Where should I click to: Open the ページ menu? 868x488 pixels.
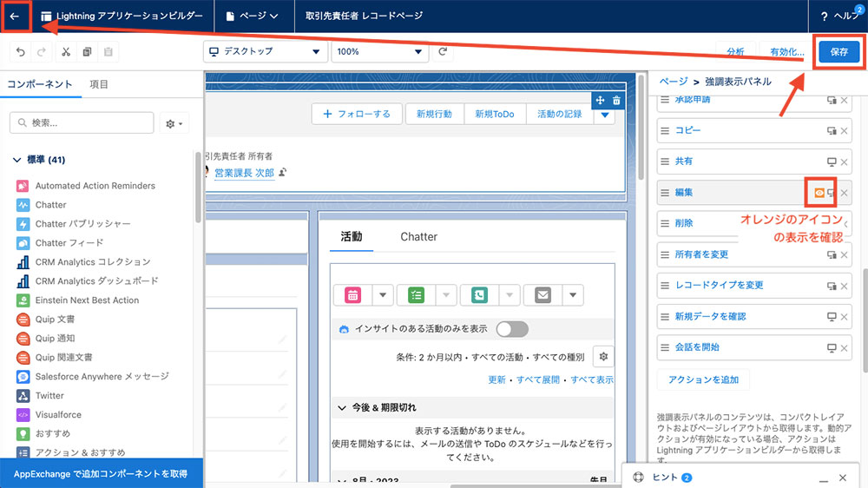(x=252, y=16)
